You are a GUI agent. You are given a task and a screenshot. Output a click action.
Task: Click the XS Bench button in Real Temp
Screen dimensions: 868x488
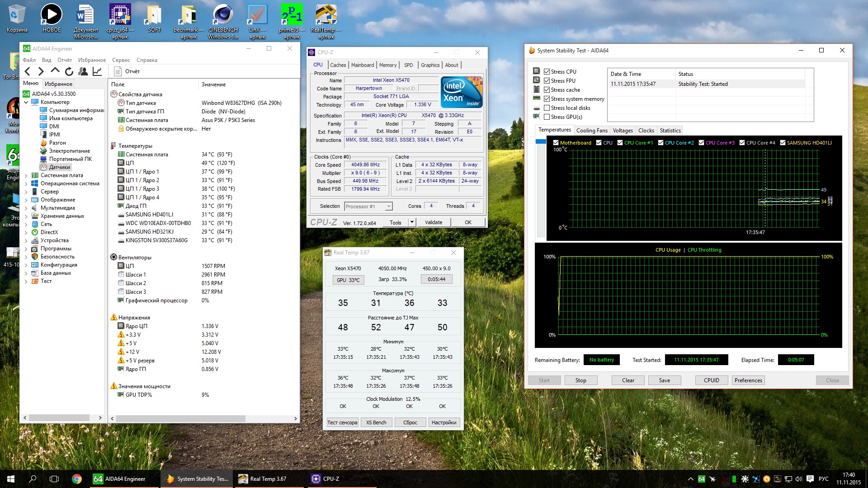[376, 422]
